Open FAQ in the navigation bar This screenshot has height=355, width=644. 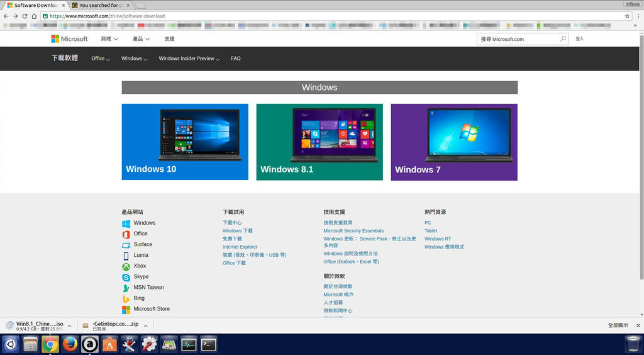click(x=236, y=59)
